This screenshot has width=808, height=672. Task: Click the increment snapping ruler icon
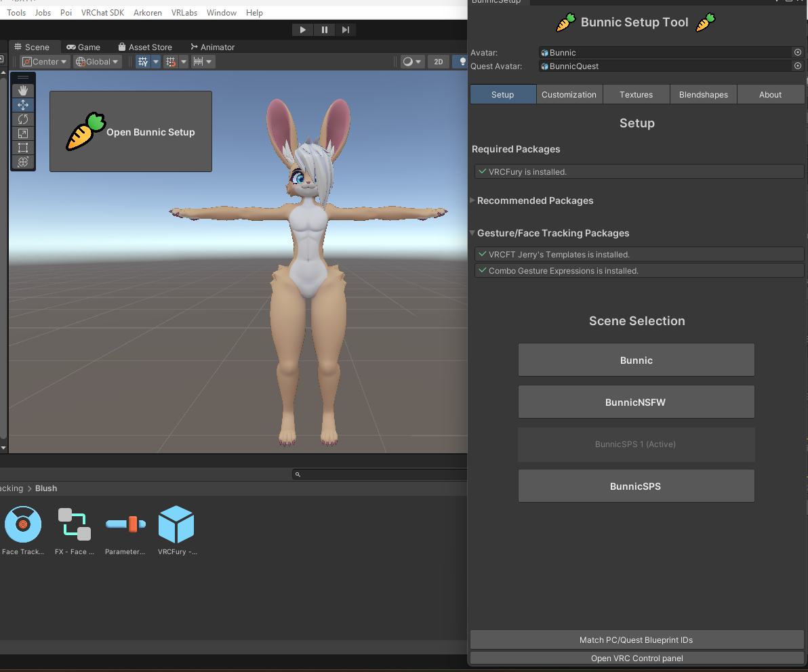198,62
